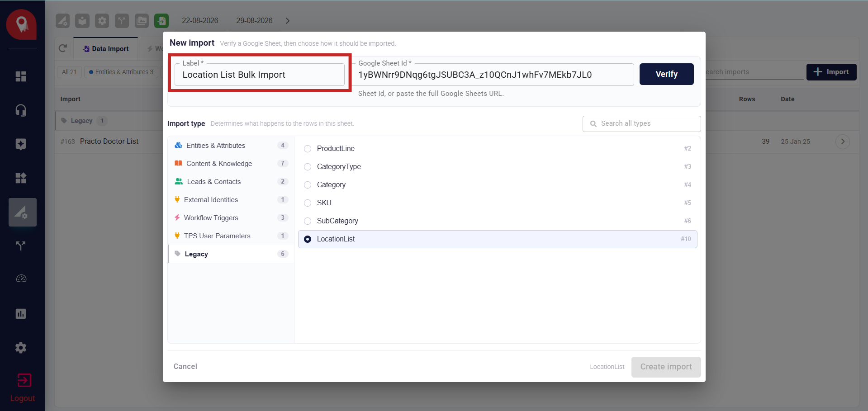Open the bar chart analytics icon in sidebar
The height and width of the screenshot is (411, 868).
point(21,314)
